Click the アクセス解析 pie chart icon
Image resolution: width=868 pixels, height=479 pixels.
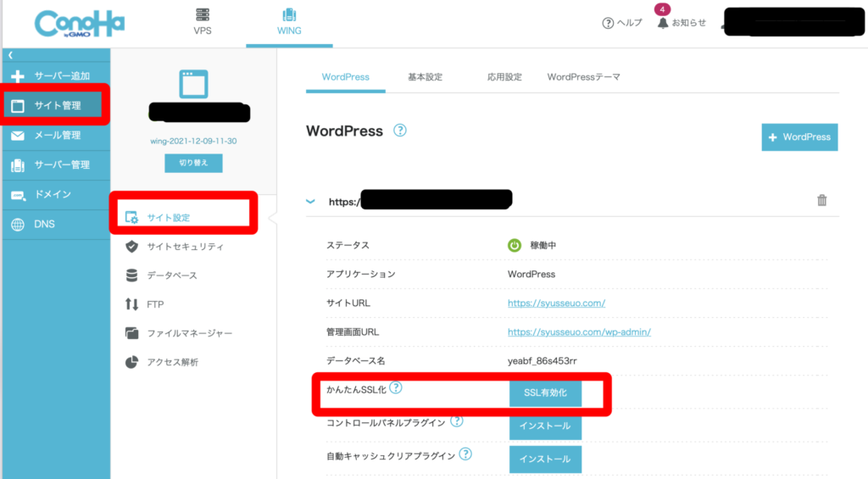[131, 362]
